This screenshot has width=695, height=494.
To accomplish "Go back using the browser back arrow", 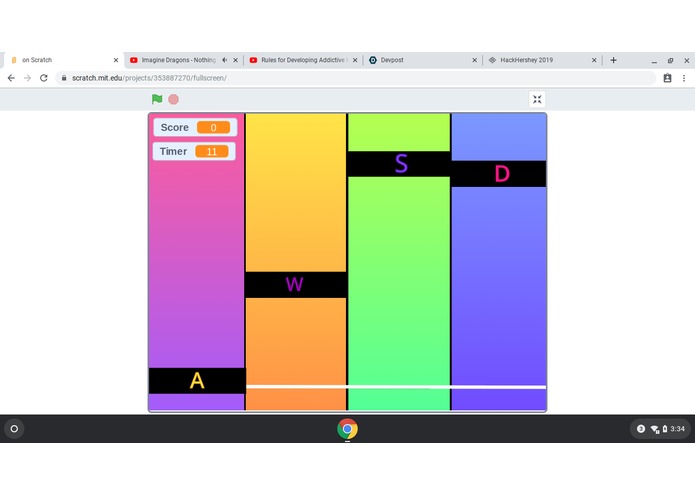I will [12, 78].
